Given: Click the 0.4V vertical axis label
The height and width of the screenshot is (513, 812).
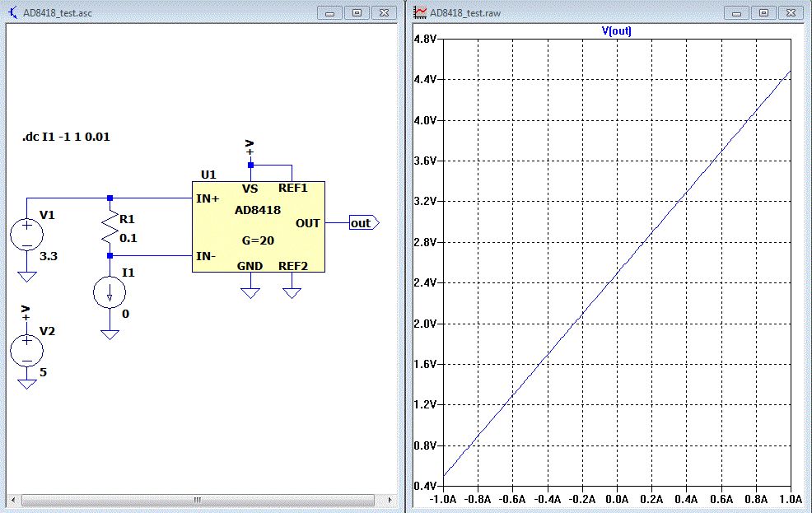Looking at the screenshot, I should (425, 486).
